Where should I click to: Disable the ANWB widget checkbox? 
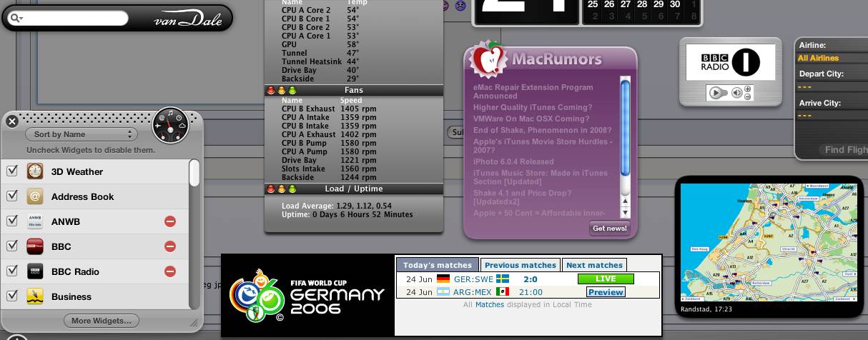11,221
